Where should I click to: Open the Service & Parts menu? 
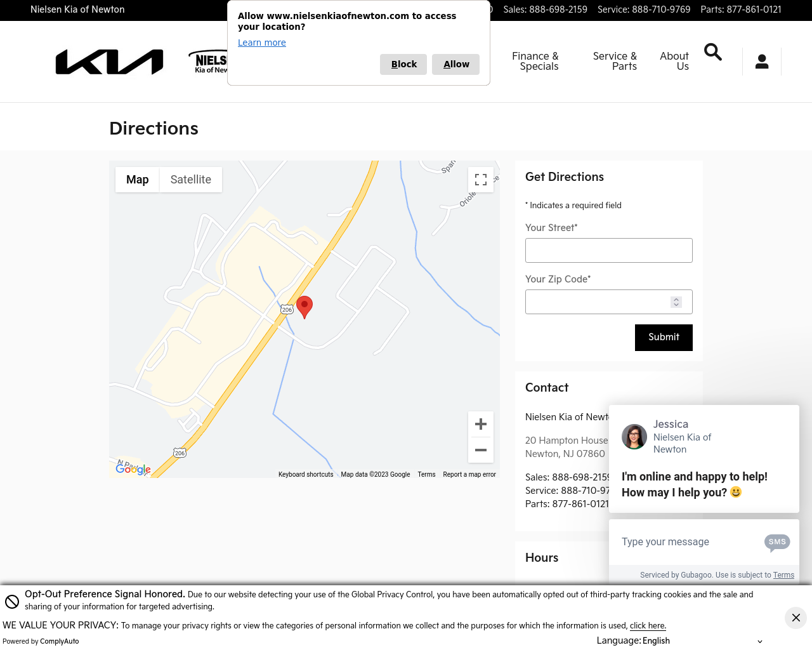pyautogui.click(x=615, y=61)
